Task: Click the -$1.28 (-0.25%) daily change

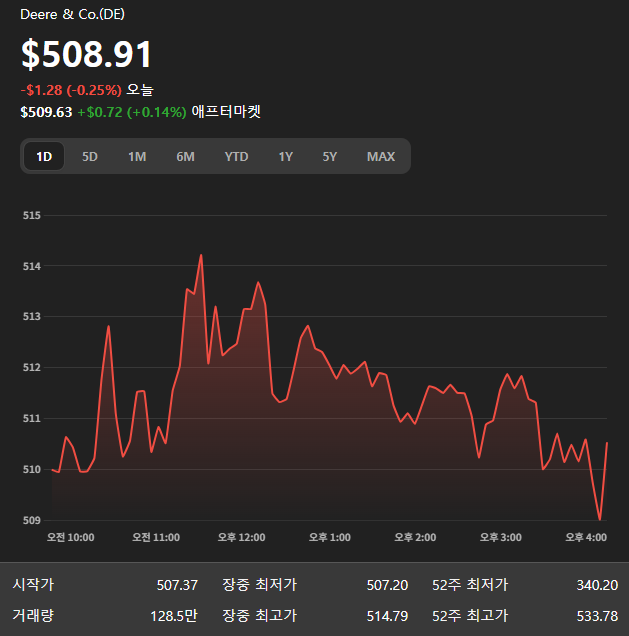Action: tap(71, 90)
